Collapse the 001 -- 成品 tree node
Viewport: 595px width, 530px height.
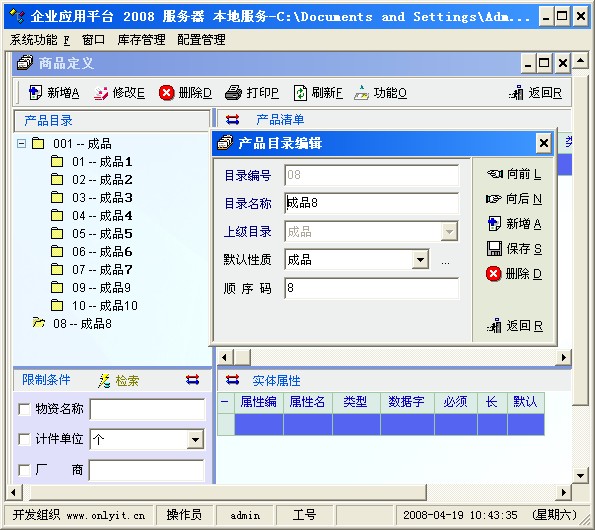(x=22, y=144)
